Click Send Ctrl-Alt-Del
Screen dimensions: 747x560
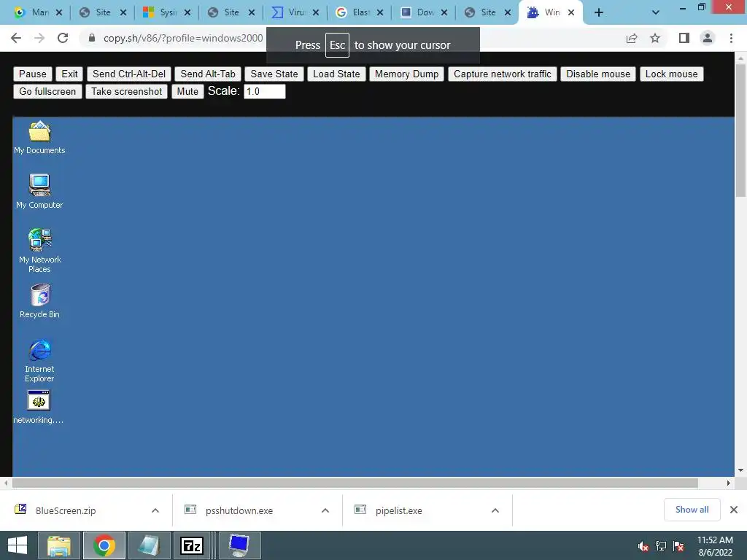pos(129,74)
